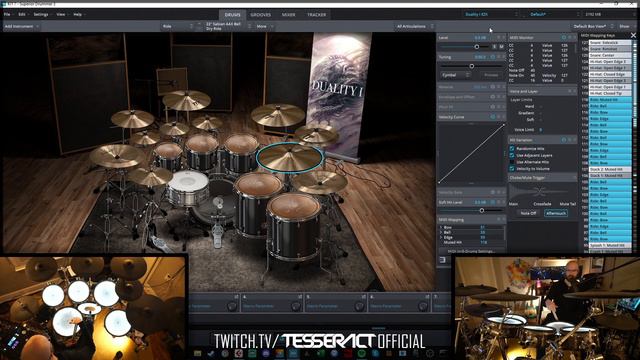Select the highlighted ride cymbal on the kit
Image resolution: width=640 pixels, height=360 pixels.
tap(290, 158)
